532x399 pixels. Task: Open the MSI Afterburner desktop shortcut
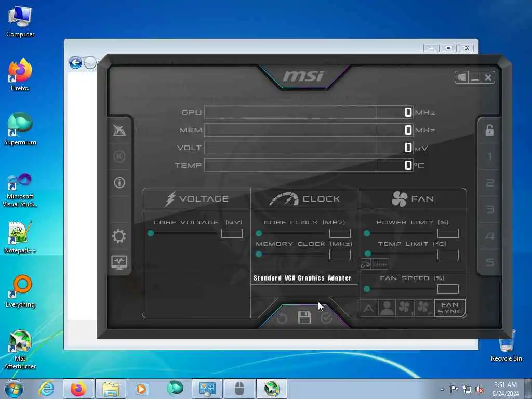(x=20, y=350)
